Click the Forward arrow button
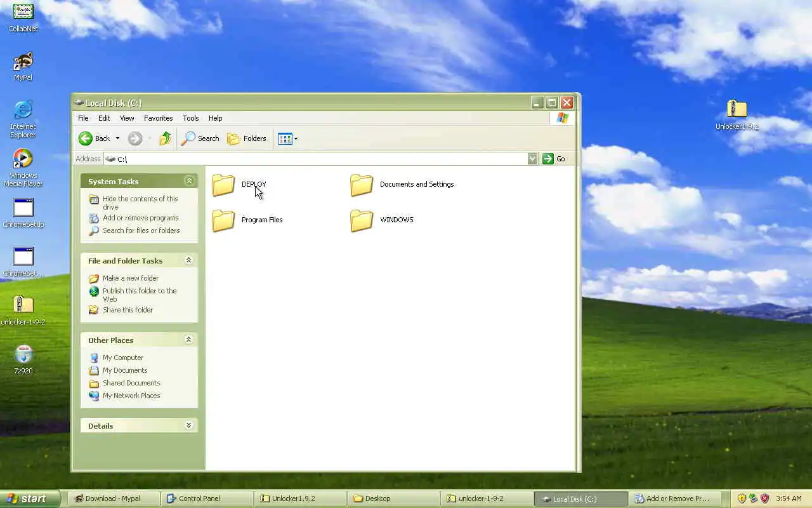 click(x=134, y=138)
